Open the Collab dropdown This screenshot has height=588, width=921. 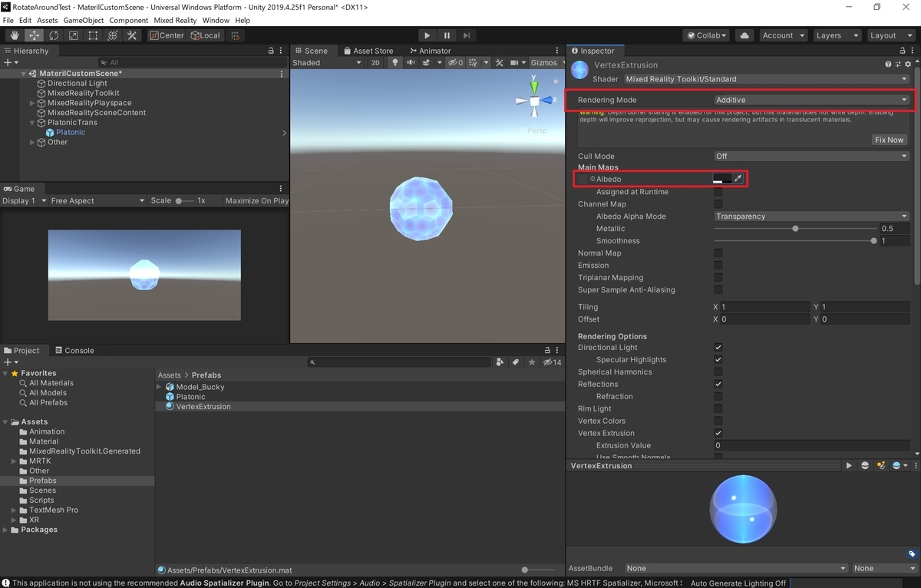click(x=707, y=35)
